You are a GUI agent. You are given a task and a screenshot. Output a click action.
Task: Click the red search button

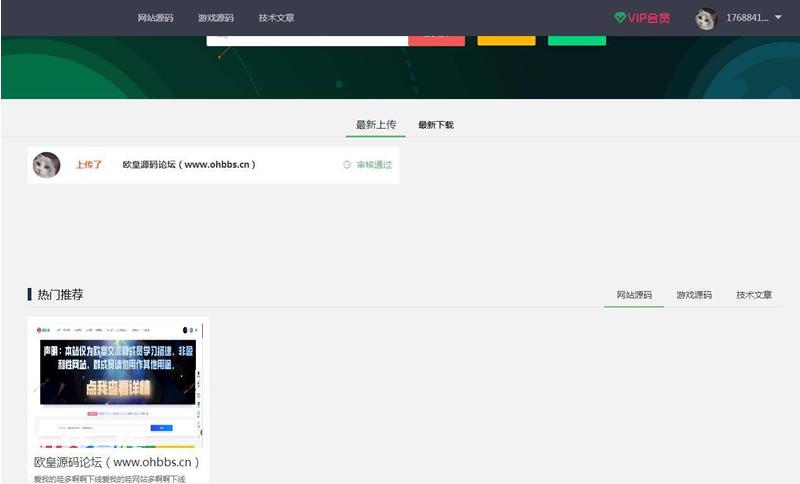point(437,40)
